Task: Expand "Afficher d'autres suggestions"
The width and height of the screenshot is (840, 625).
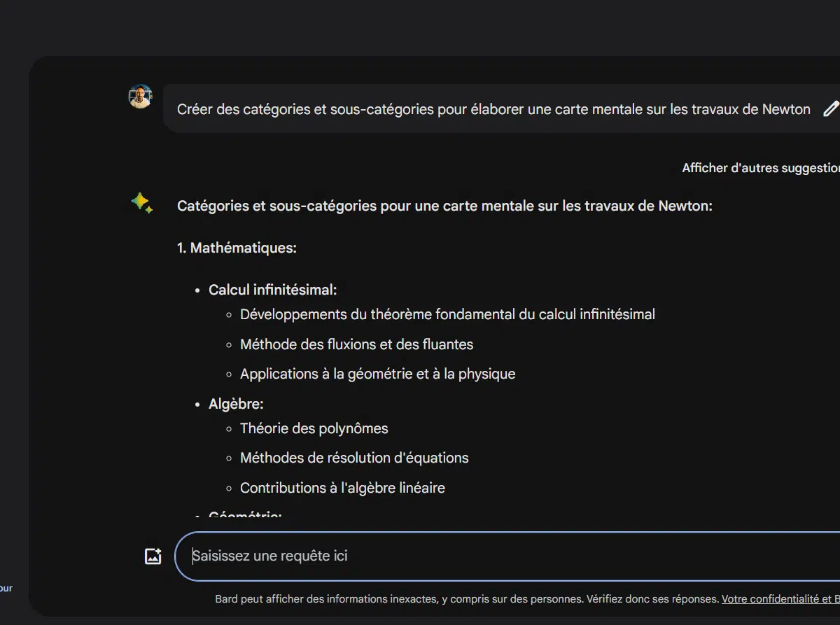Action: [760, 168]
